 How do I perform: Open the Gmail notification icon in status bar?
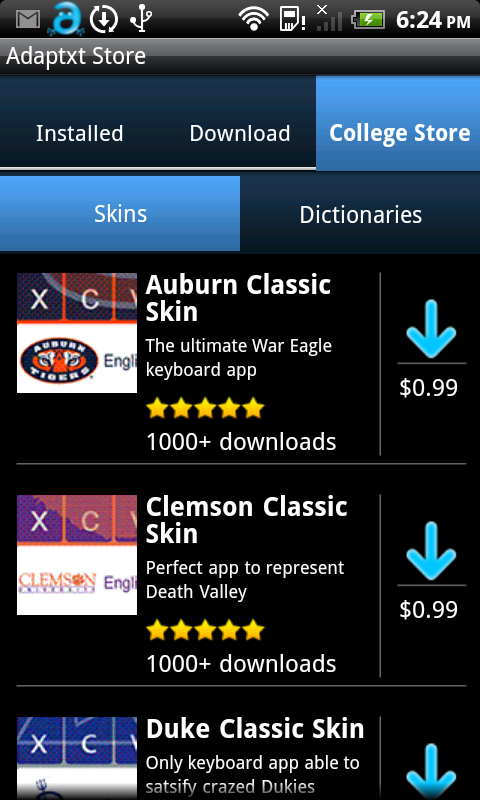pos(28,19)
